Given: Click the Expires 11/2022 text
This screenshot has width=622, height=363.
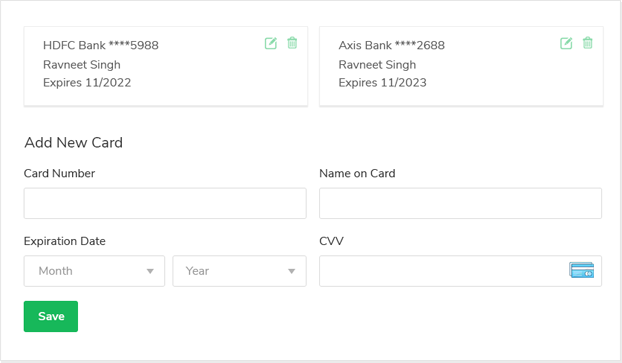Looking at the screenshot, I should point(87,83).
